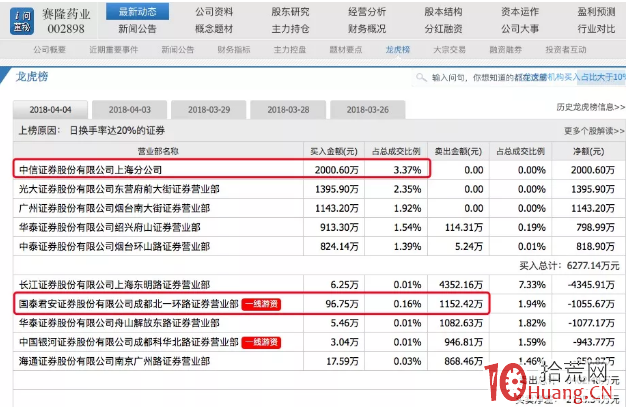Go to 大宗交易 sub-navigation link
This screenshot has width=626, height=412.
(x=450, y=50)
